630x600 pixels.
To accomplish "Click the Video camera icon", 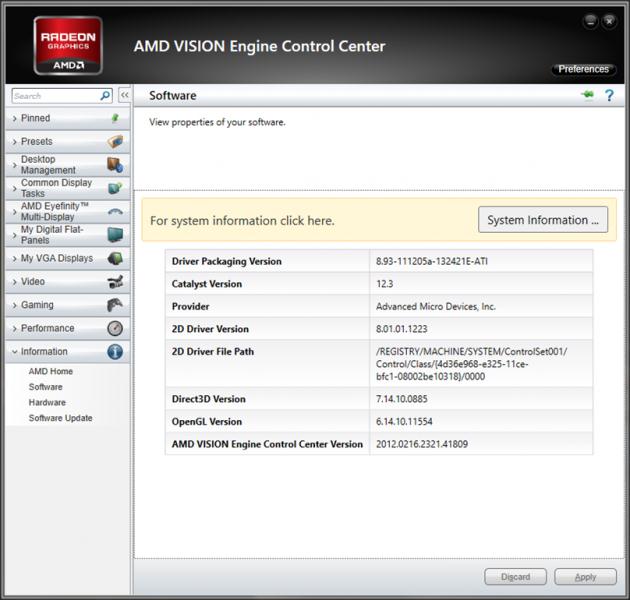I will (115, 281).
